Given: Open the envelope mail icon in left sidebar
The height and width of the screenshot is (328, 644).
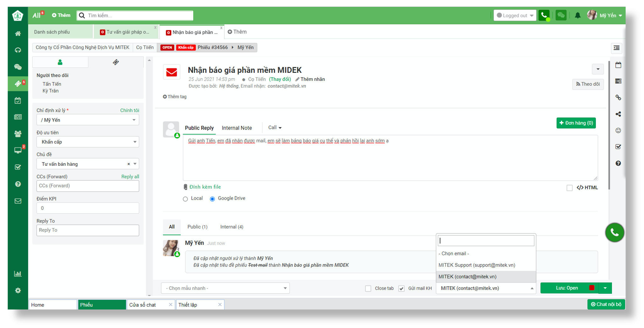Looking at the screenshot, I should click(x=18, y=201).
